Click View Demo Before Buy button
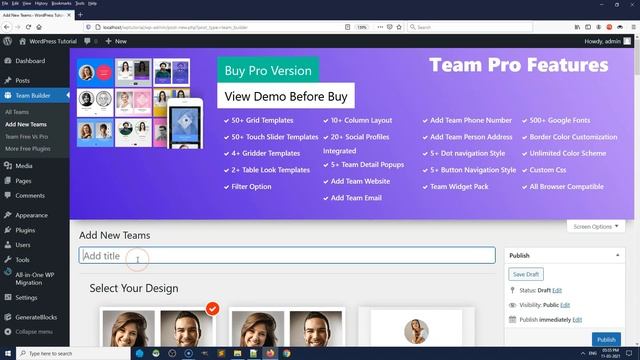Screen dimensions: 640x360 286,96
